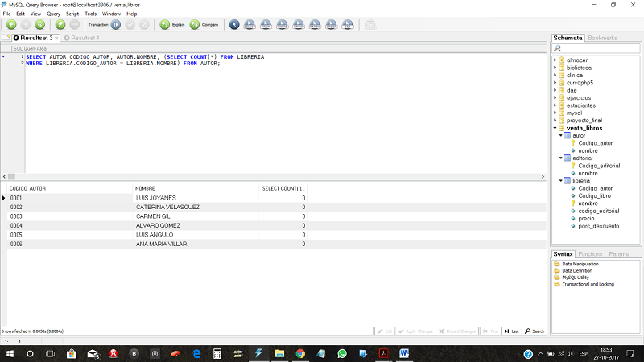Screen dimensions: 644x362
Task: Open WhatsApp from the taskbar
Action: [x=341, y=353]
